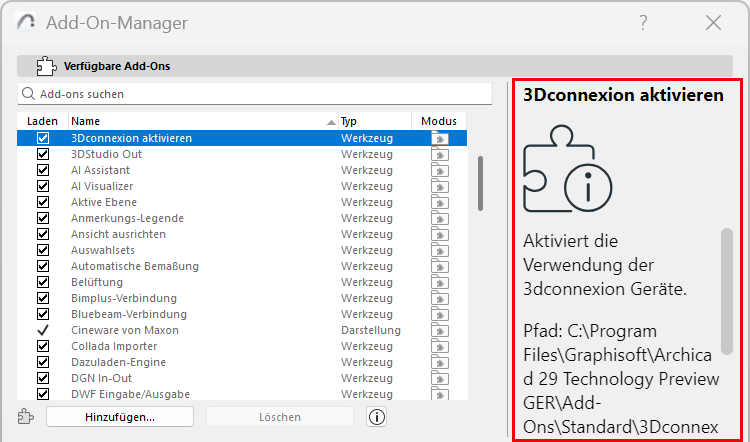
Task: Toggle DGN In-Out load checkbox
Action: click(43, 378)
